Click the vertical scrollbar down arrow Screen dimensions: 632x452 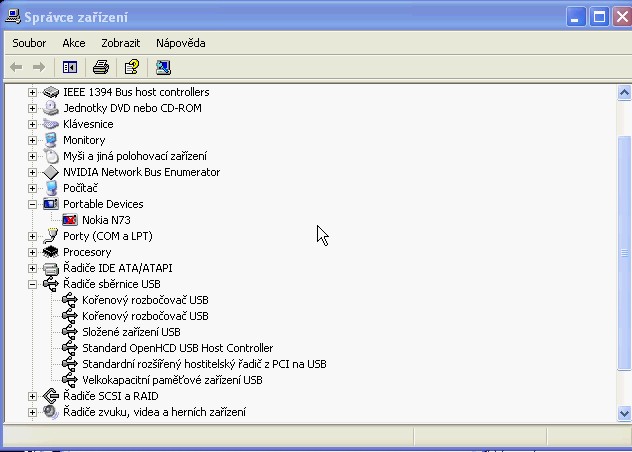tap(624, 413)
